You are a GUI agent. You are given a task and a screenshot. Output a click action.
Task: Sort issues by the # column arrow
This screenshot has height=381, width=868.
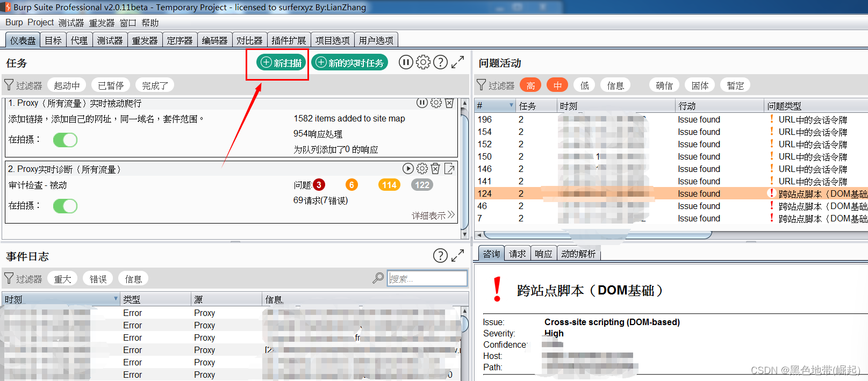pos(511,105)
